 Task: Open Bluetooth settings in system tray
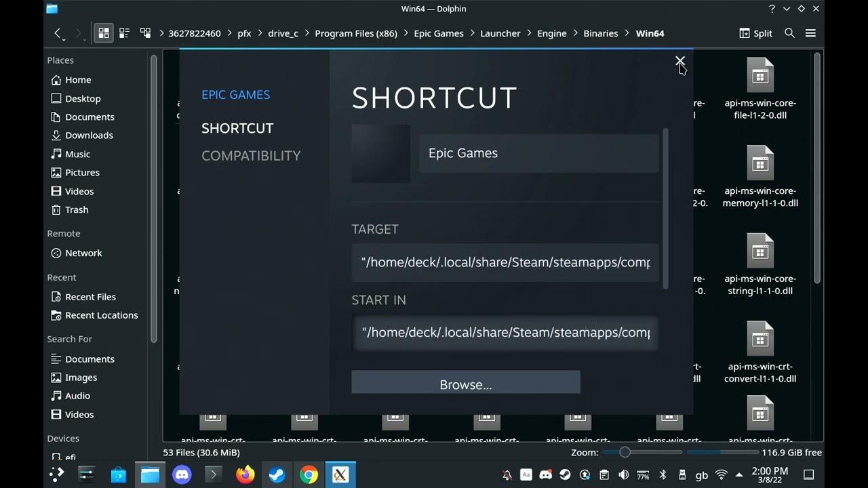663,475
